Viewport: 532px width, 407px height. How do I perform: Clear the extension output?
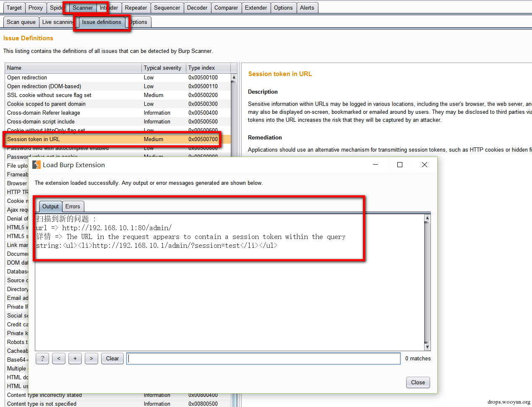112,358
